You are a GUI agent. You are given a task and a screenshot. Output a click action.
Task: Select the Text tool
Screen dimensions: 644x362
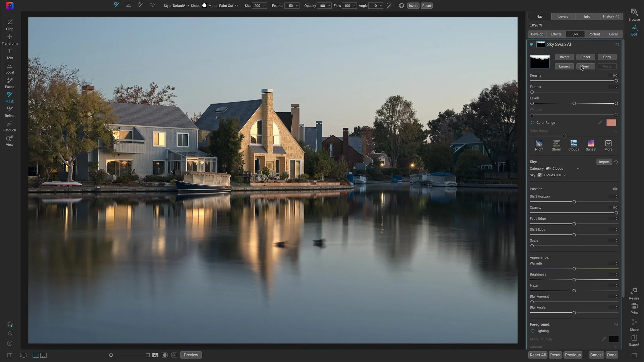point(9,54)
